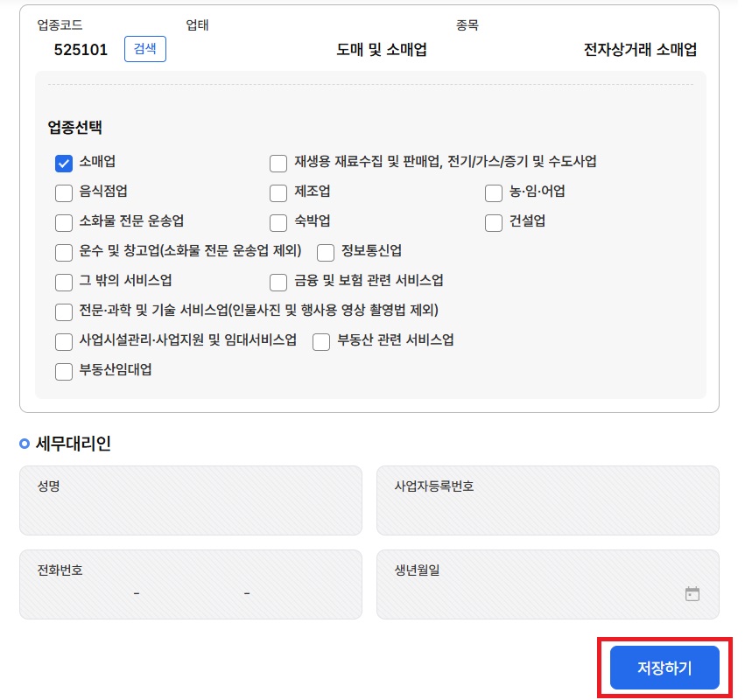Image resolution: width=752 pixels, height=700 pixels.
Task: Select the 농·임·어업 checkbox
Action: pos(494,192)
